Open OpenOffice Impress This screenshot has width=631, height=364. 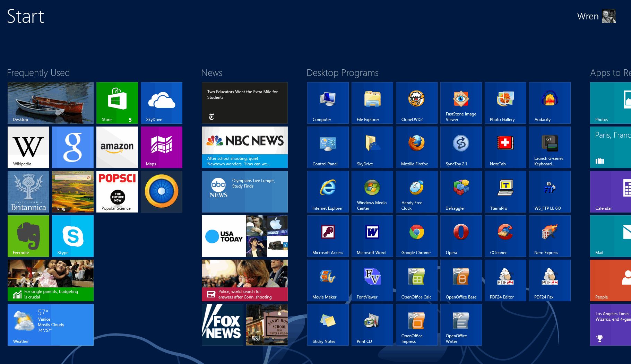[x=417, y=325]
